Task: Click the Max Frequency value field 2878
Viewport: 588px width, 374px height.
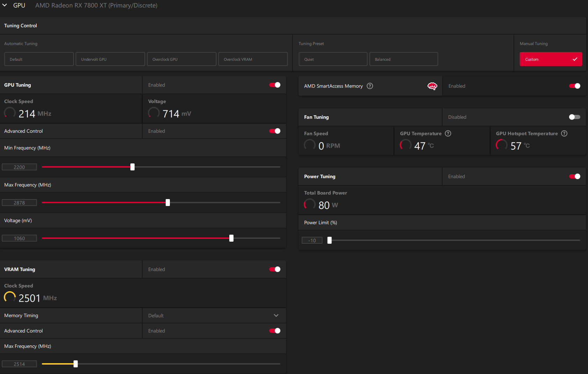Action: 19,203
